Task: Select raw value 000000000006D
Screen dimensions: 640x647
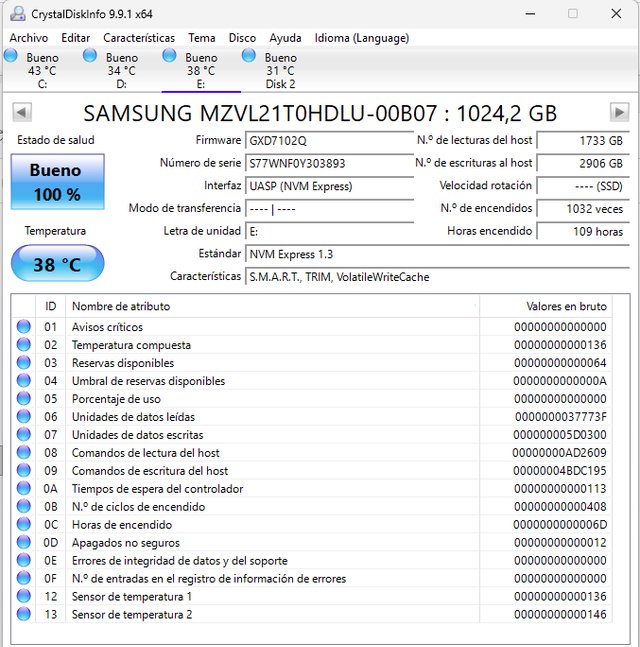Action: point(560,524)
